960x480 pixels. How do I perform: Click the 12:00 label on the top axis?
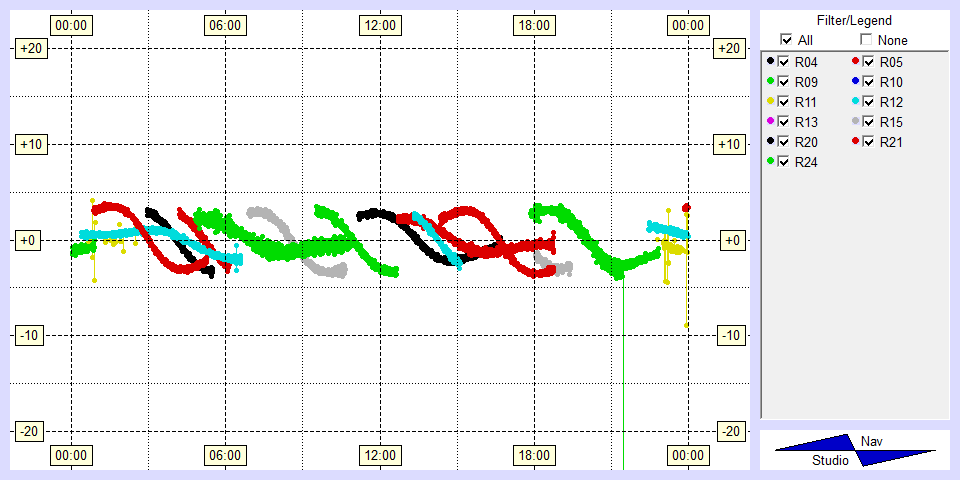click(x=379, y=24)
